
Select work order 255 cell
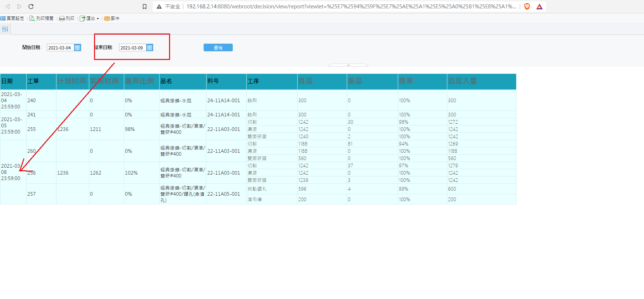point(41,129)
